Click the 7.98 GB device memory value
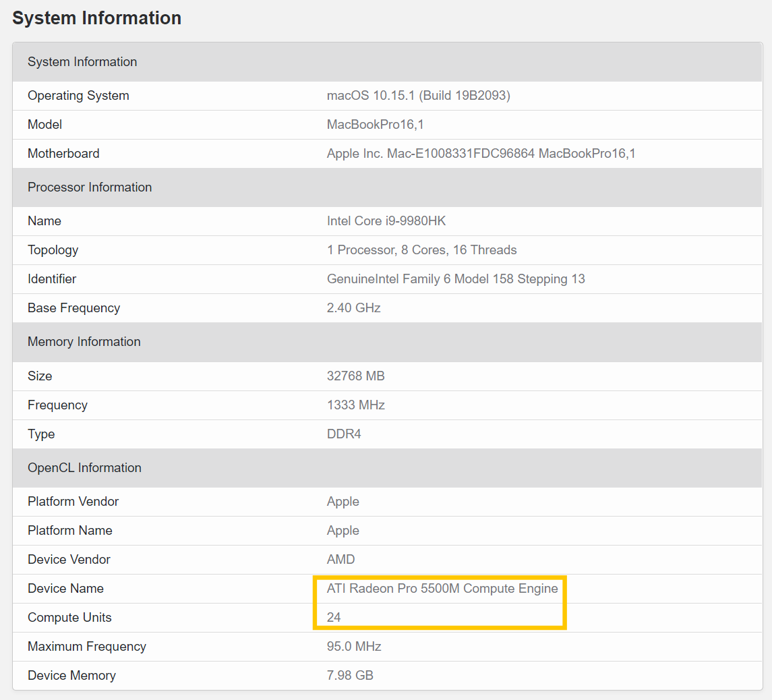This screenshot has width=772, height=700. (350, 676)
